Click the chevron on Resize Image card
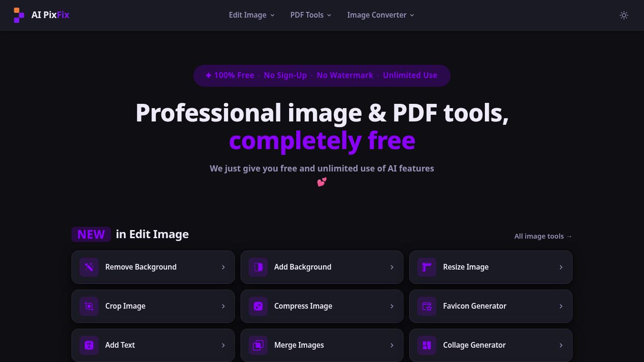The width and height of the screenshot is (644, 362). coord(561,267)
